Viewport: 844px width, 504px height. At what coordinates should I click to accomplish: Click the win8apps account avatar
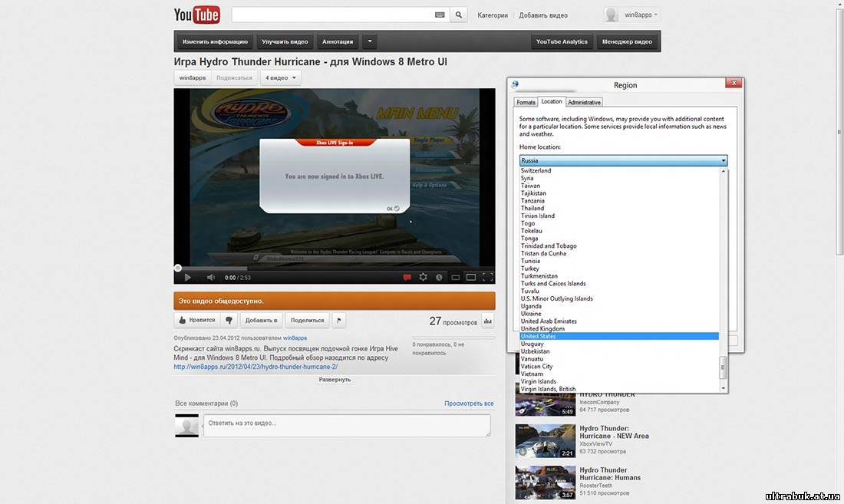tap(611, 15)
